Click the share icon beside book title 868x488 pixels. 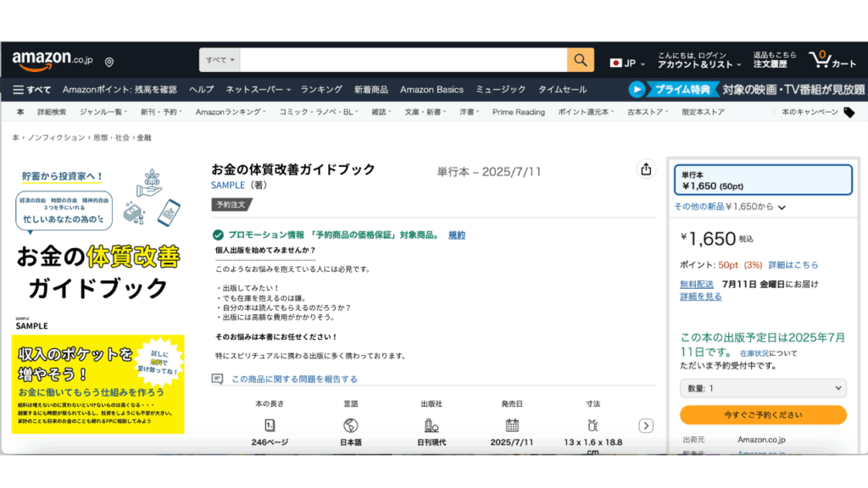(x=646, y=169)
